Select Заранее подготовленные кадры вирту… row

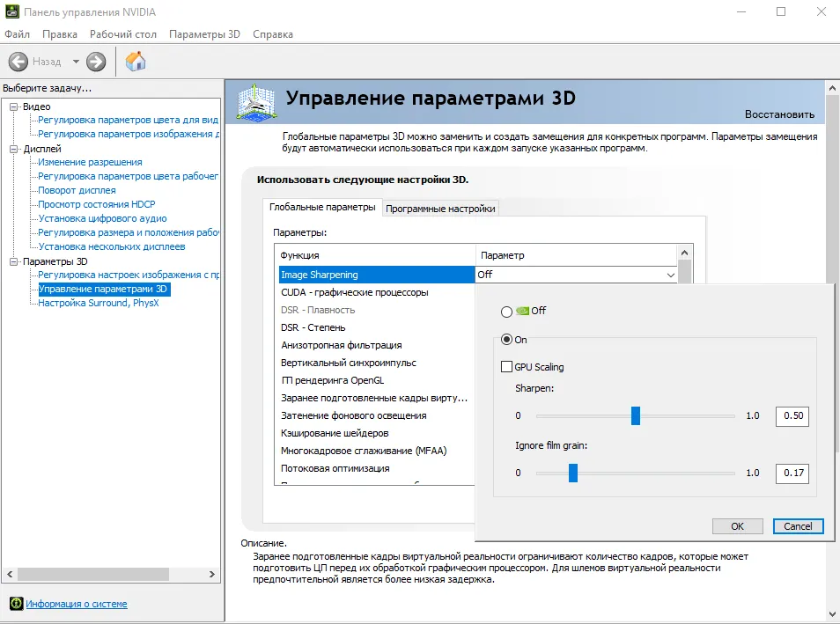click(377, 398)
